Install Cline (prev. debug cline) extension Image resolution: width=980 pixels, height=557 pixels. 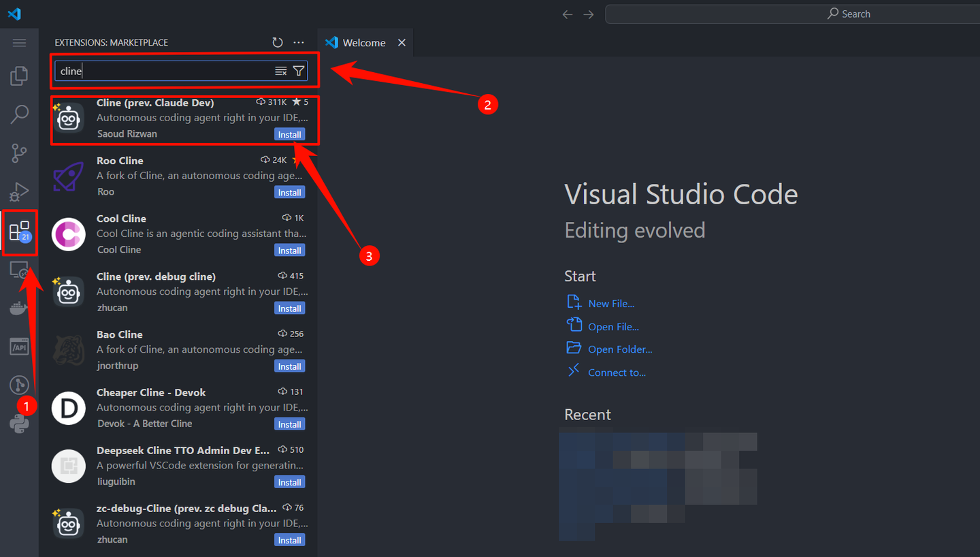click(x=289, y=308)
